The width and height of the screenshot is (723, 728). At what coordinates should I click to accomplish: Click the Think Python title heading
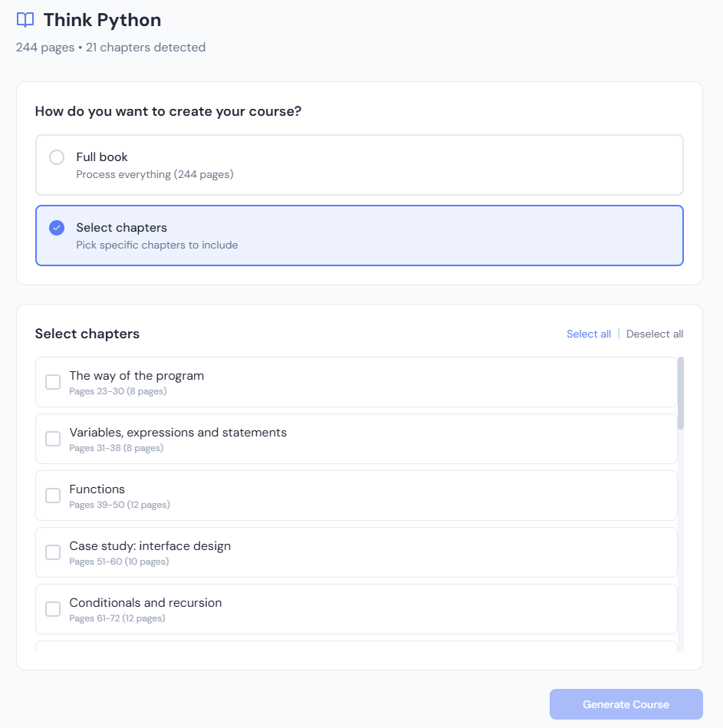tap(102, 20)
